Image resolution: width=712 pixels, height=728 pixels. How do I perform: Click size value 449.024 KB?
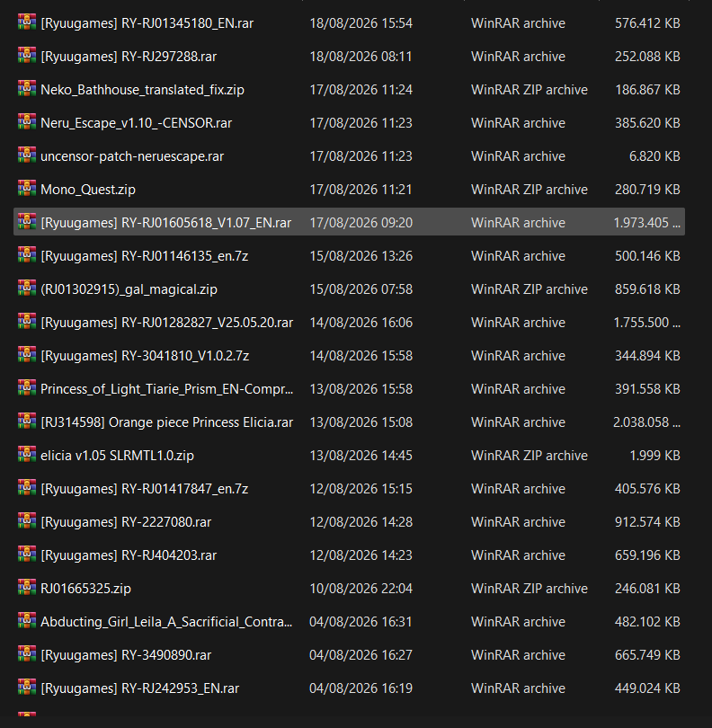coord(647,688)
